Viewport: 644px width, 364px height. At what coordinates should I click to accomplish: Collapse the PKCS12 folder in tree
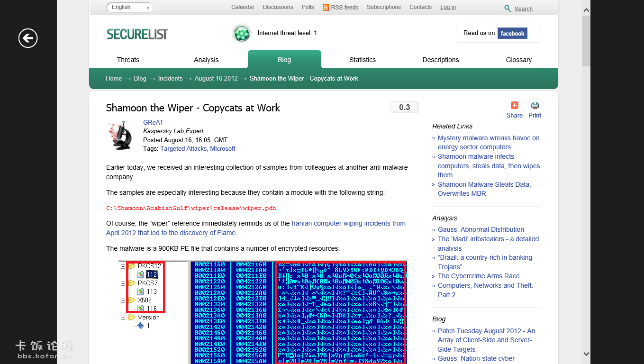tap(123, 266)
